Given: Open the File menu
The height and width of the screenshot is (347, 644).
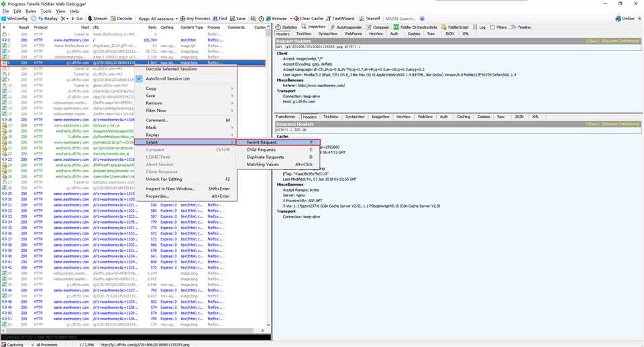Looking at the screenshot, I should [5, 11].
